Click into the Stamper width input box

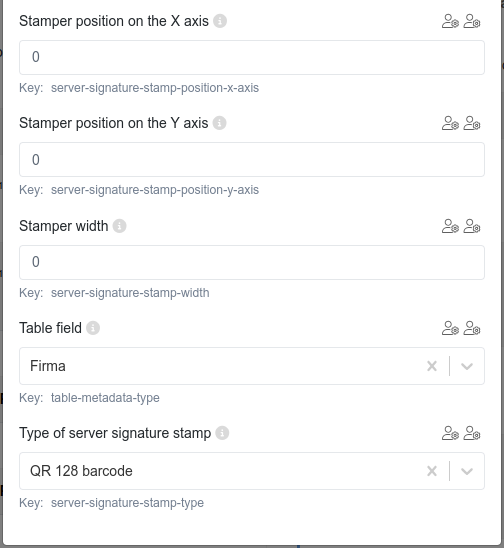point(252,262)
